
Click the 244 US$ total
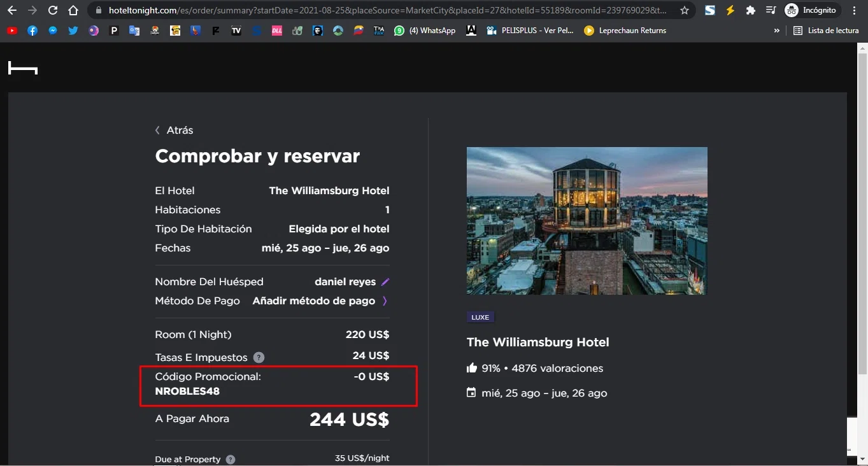[x=349, y=420]
